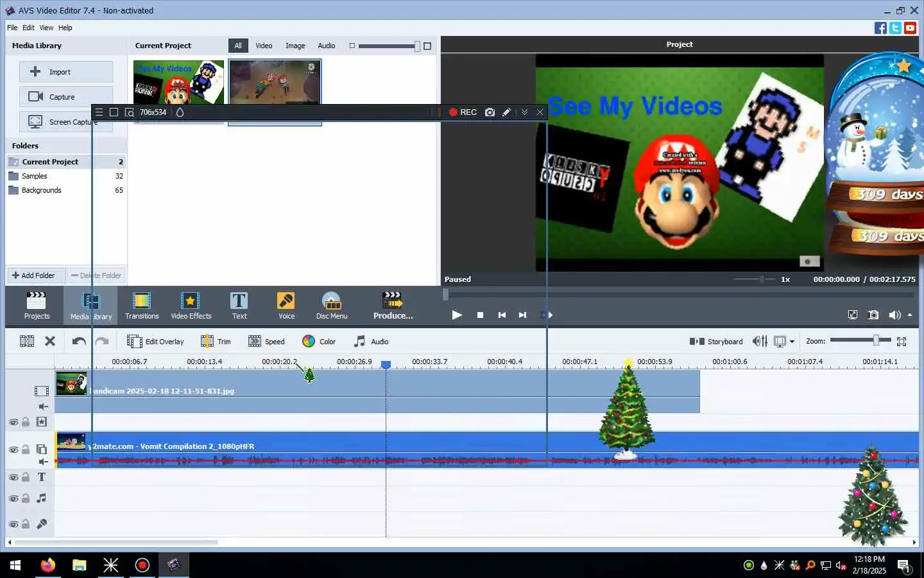Mute the main video track audio

(x=43, y=407)
